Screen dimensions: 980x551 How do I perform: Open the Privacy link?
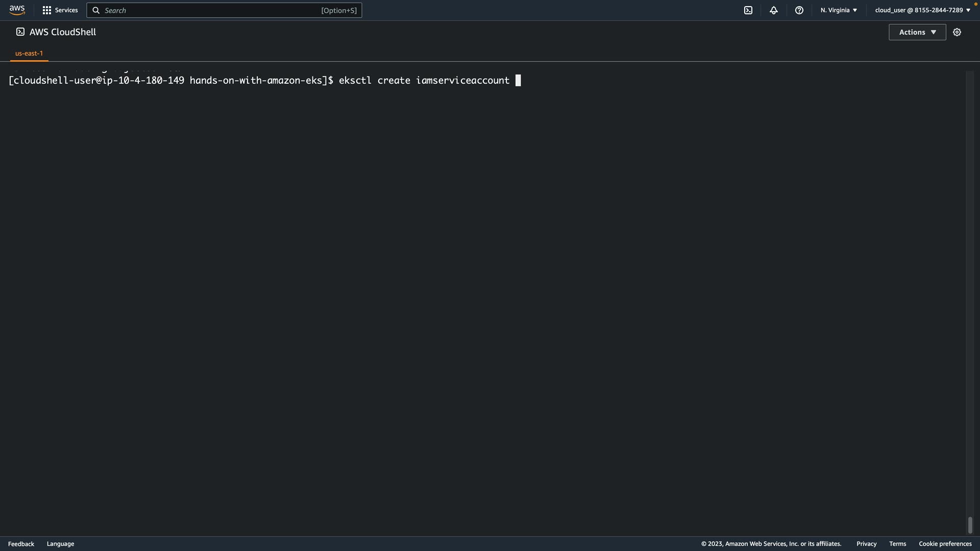point(866,544)
